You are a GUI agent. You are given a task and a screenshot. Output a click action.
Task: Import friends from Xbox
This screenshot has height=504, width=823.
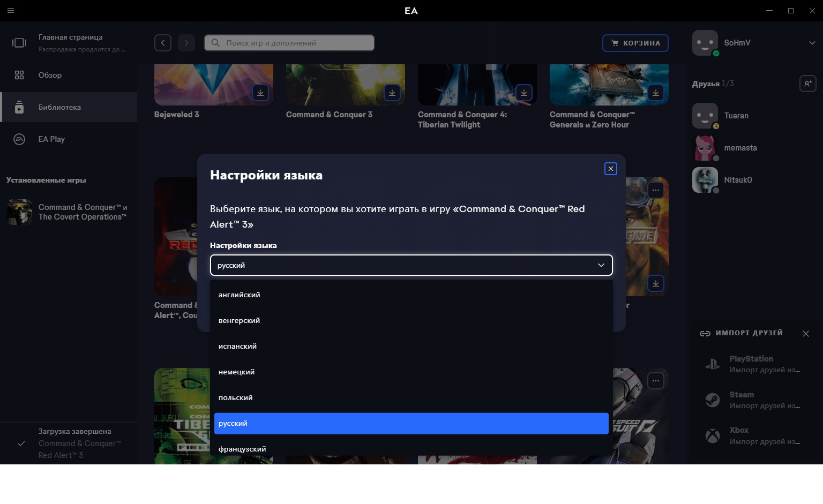click(754, 436)
